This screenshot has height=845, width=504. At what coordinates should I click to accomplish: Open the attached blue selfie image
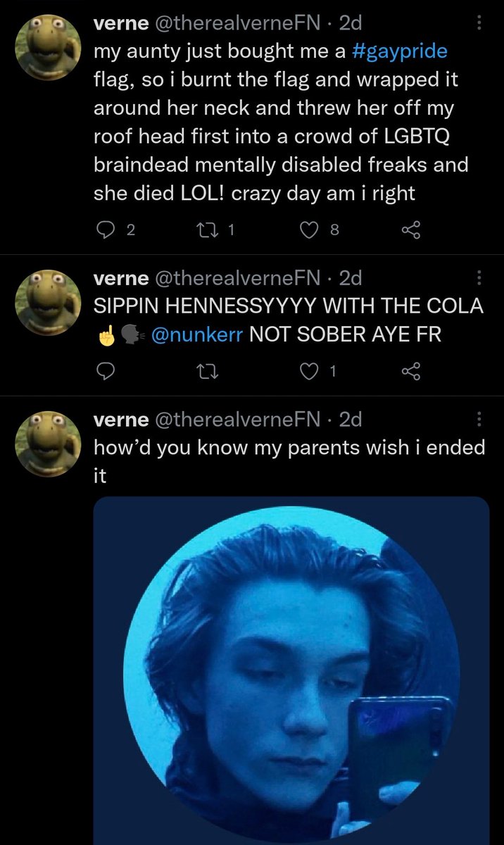coord(291,669)
